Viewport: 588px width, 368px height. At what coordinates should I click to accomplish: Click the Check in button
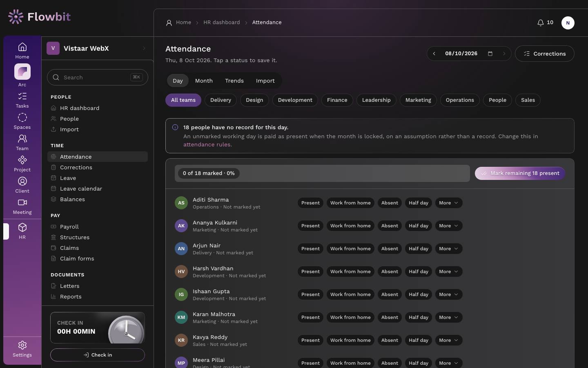tap(98, 355)
